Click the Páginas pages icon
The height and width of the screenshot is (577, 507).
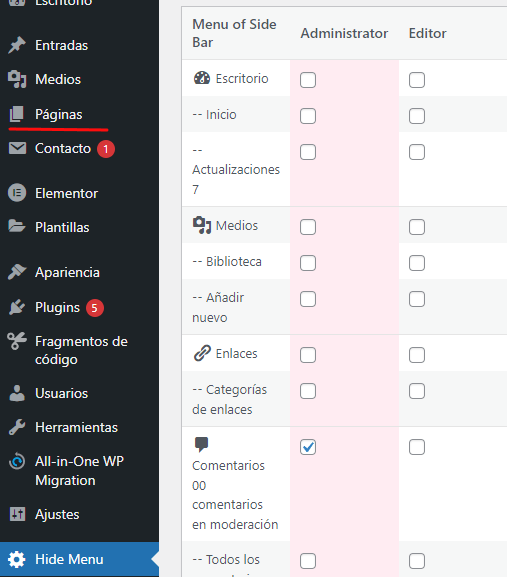pos(17,114)
